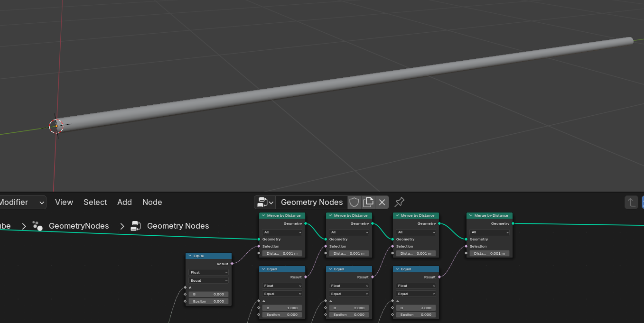Click the node group icon in the breadcrumb
Image resolution: width=644 pixels, height=323 pixels.
(x=136, y=226)
